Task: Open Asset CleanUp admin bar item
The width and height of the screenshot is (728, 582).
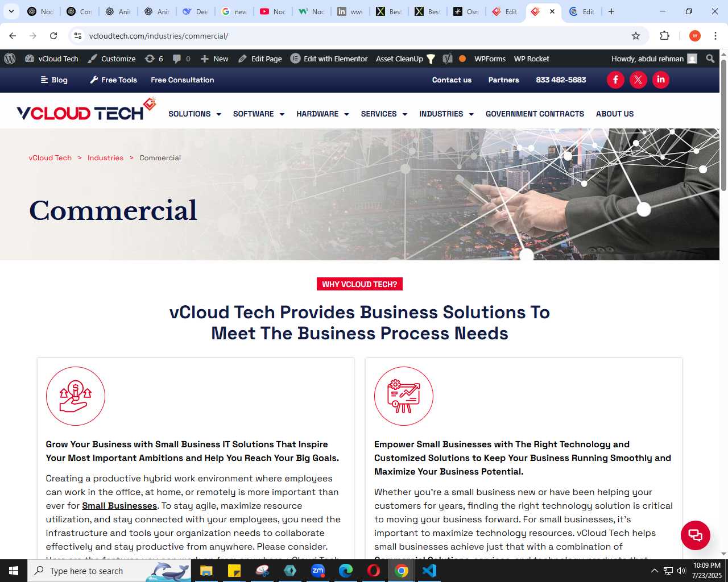Action: pyautogui.click(x=406, y=59)
